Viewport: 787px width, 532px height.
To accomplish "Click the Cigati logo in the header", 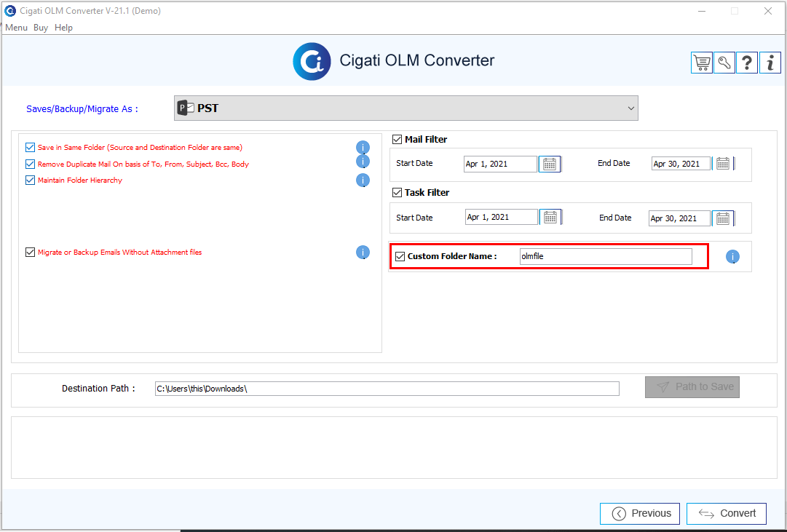I will (x=312, y=61).
